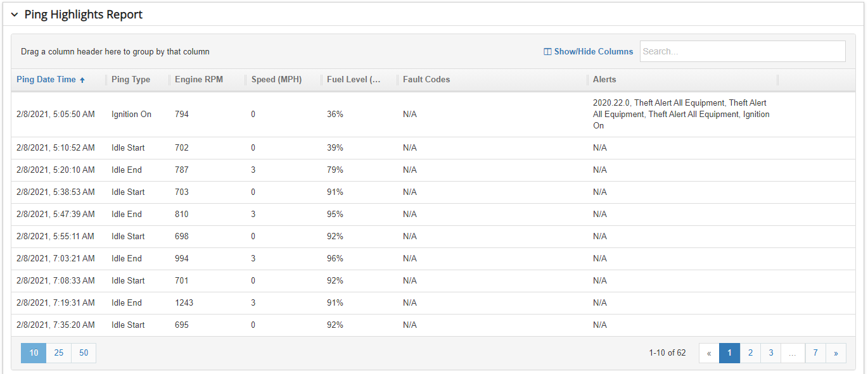
Task: Open the 2020.22.0 alert link
Action: tap(611, 103)
